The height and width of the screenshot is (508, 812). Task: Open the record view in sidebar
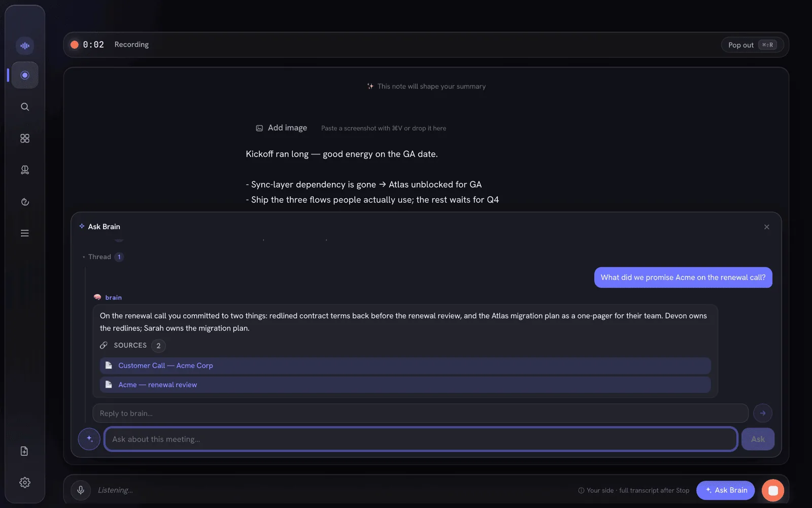pos(25,75)
